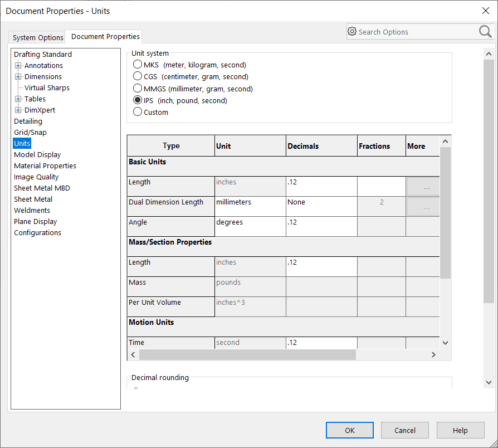Click the Length row ellipsis button
Screen dimensions: 498x448
[426, 187]
